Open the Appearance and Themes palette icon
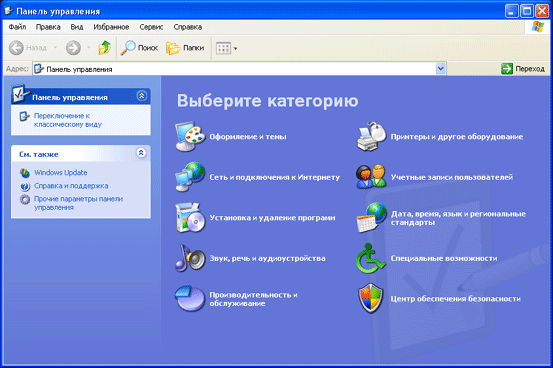This screenshot has width=553, height=368. pyautogui.click(x=190, y=137)
